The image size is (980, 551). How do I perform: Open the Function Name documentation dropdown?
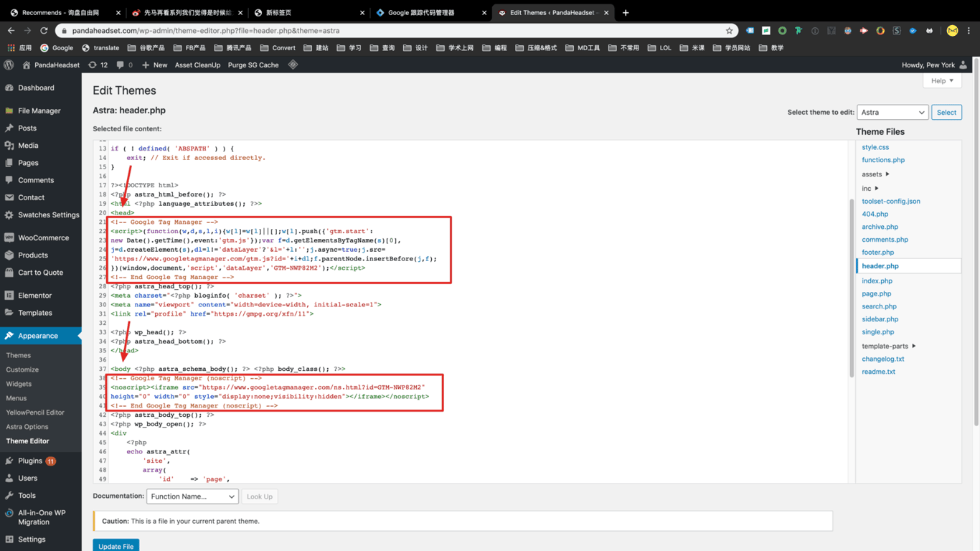192,496
